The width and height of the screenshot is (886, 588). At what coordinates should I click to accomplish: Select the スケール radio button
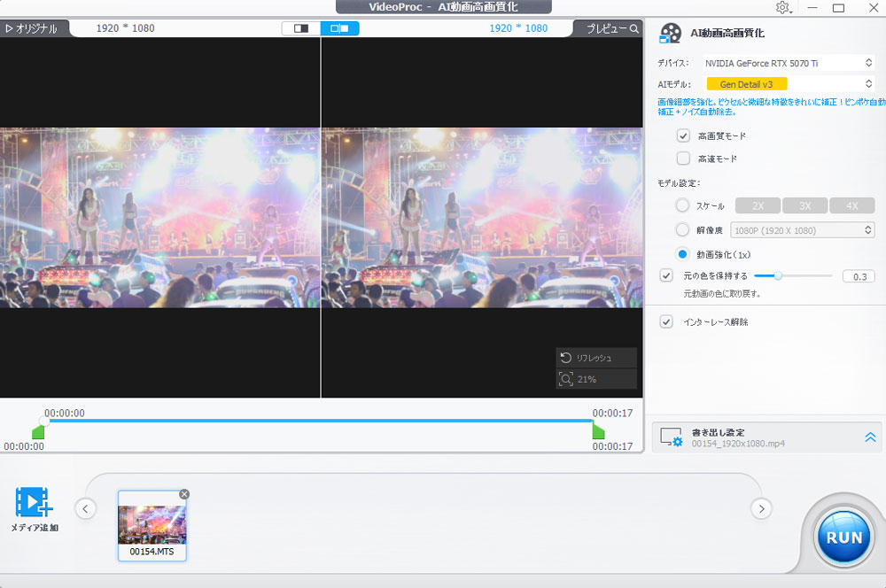click(x=682, y=205)
